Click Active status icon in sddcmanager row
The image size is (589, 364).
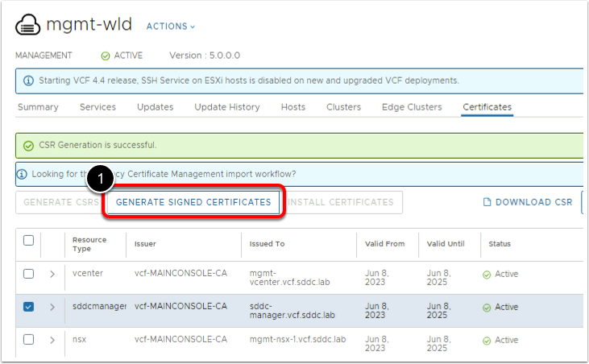pos(487,308)
